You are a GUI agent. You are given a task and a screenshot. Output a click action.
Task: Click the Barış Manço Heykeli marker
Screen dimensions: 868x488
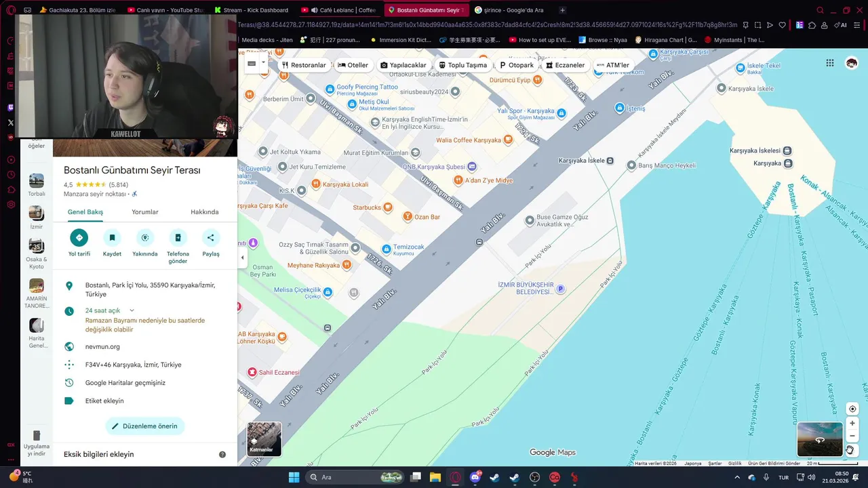631,165
